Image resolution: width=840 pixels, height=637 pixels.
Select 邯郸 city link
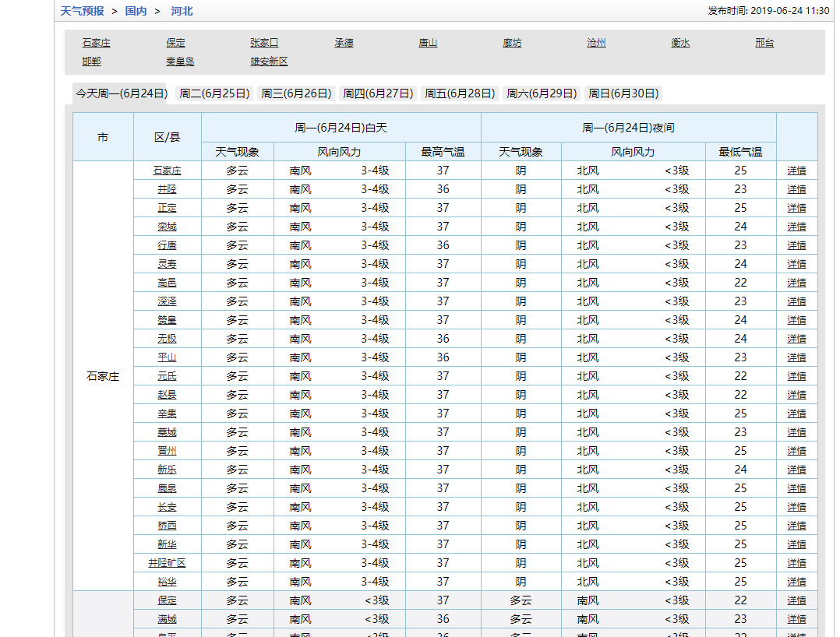92,62
